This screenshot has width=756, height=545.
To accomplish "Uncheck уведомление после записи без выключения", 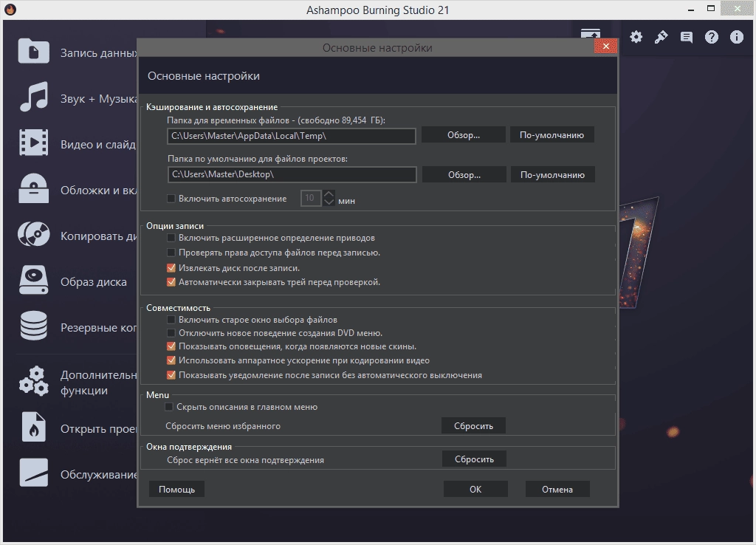I will 171,374.
